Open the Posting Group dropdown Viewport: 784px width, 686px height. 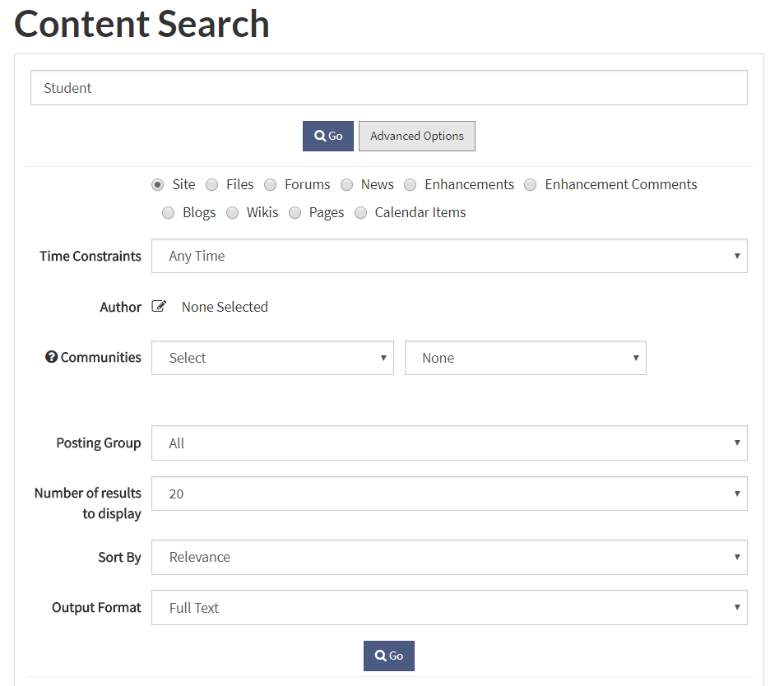(x=449, y=443)
